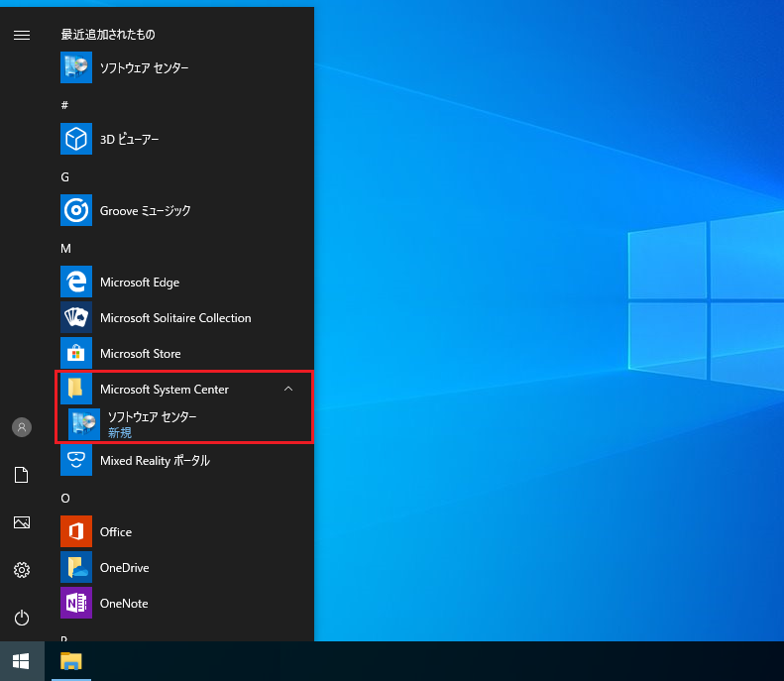The image size is (784, 681).
Task: Click the 最近追加されたもの header
Action: point(108,35)
